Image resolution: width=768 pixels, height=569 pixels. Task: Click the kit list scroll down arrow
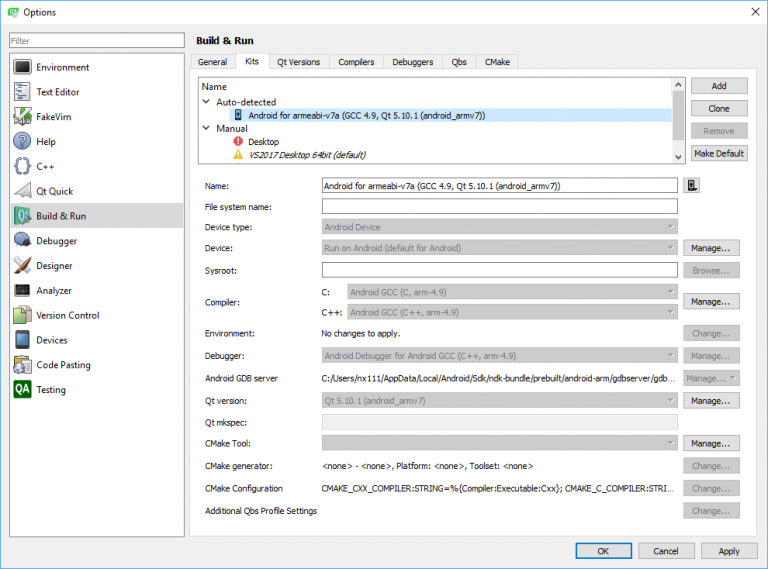coord(678,157)
